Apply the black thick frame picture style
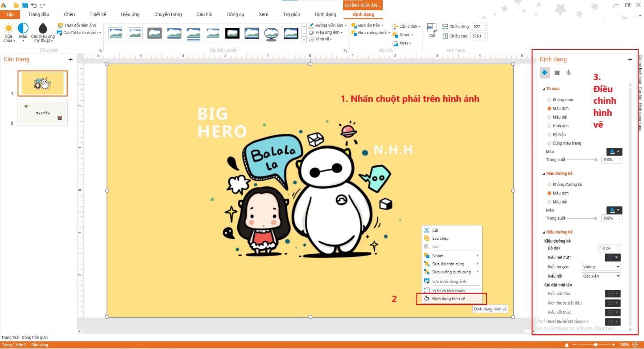Screen dimensions: 644x349 pyautogui.click(x=233, y=33)
